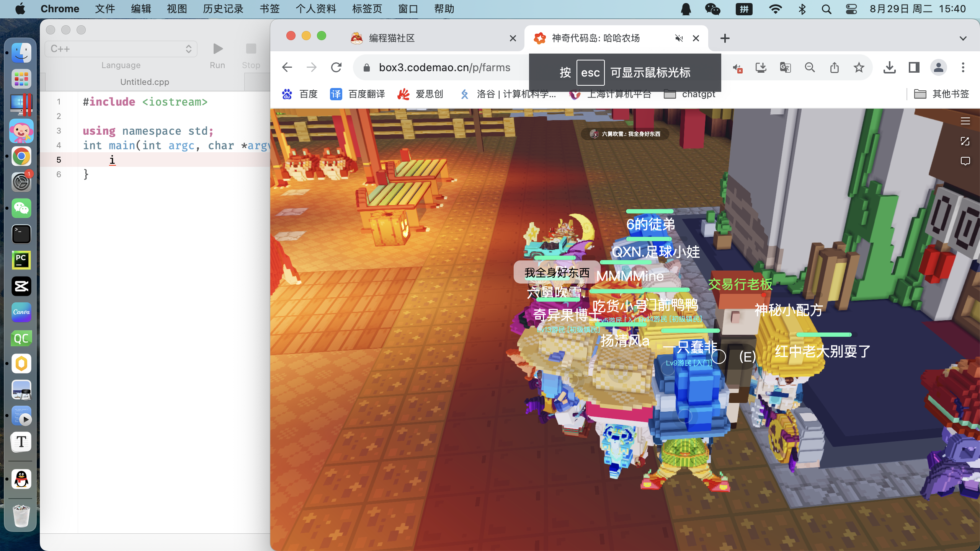Unmute the 神奇代码岛 tab audio

click(679, 38)
